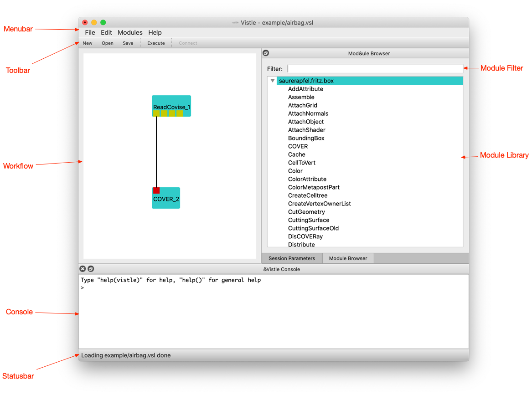Screen dimensions: 532x395
Task: Select ColorAttribute in the module list
Action: tap(307, 179)
